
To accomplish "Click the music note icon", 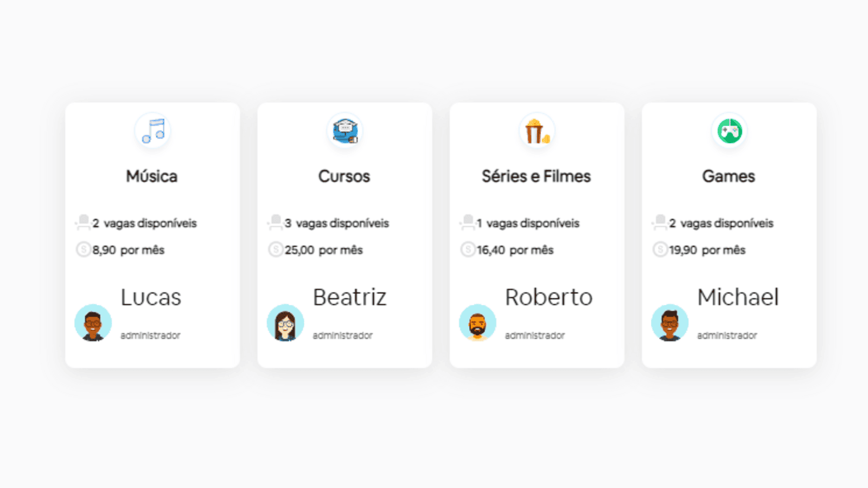I will (x=152, y=131).
